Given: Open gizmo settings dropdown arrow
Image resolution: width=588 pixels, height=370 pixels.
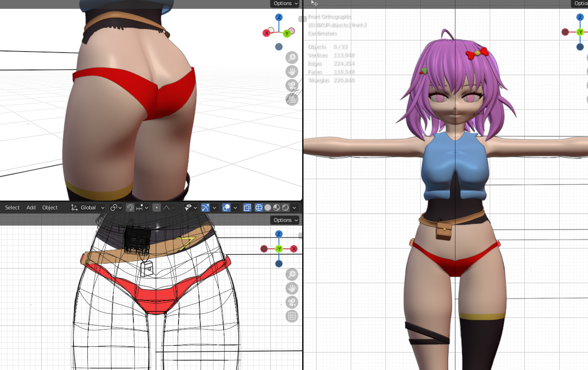Looking at the screenshot, I should (x=214, y=208).
